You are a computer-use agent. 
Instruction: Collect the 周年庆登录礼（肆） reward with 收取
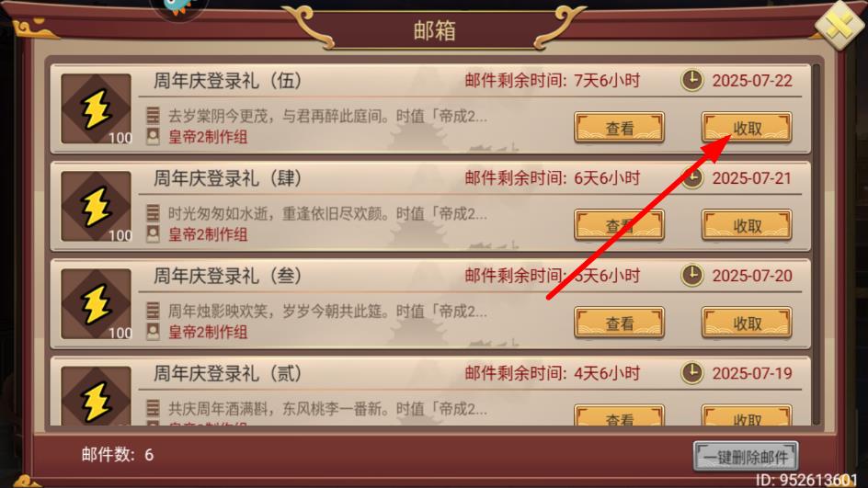pos(747,225)
